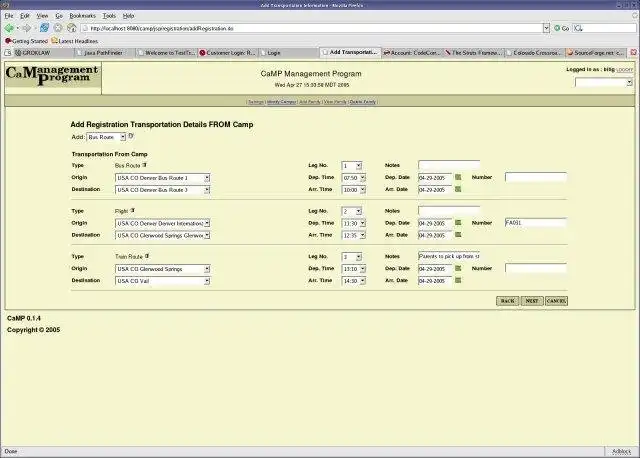Image resolution: width=640 pixels, height=458 pixels.
Task: Open the Latest Headlines bookmark
Action: coord(75,41)
